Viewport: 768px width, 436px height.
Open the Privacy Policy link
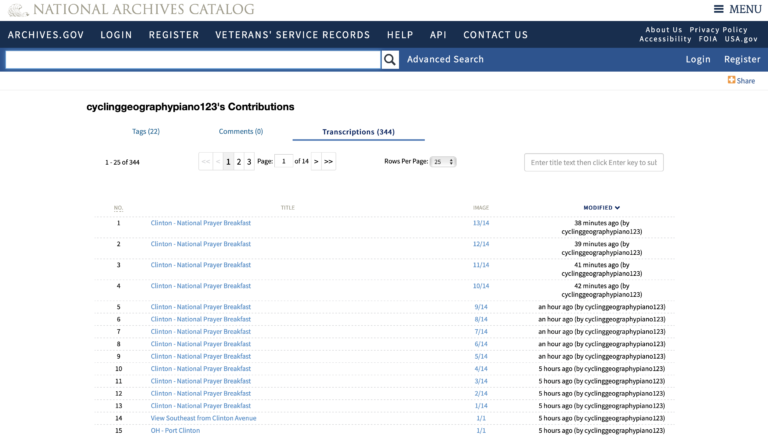[x=719, y=30]
